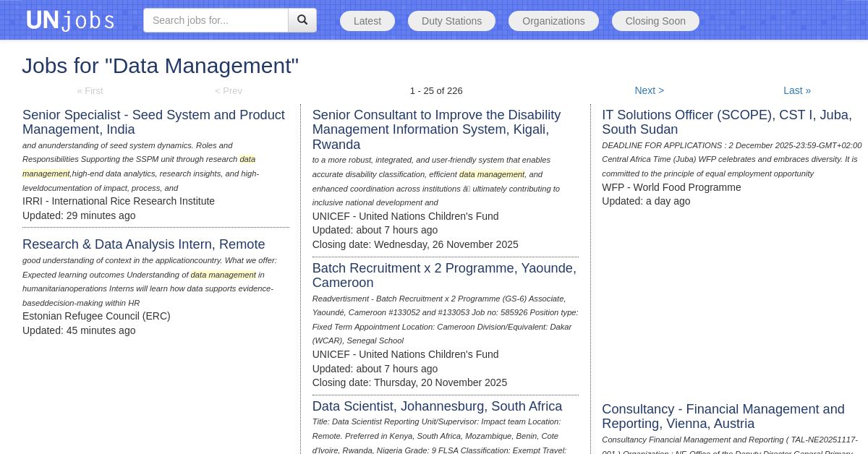
Task: Click the magnifying glass search icon
Action: pyautogui.click(x=302, y=20)
